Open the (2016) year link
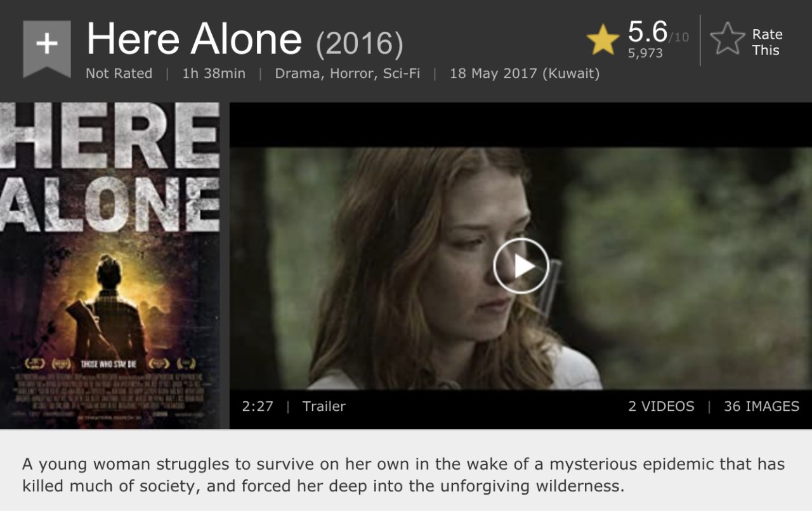Screen dimensions: 812x511 point(360,42)
